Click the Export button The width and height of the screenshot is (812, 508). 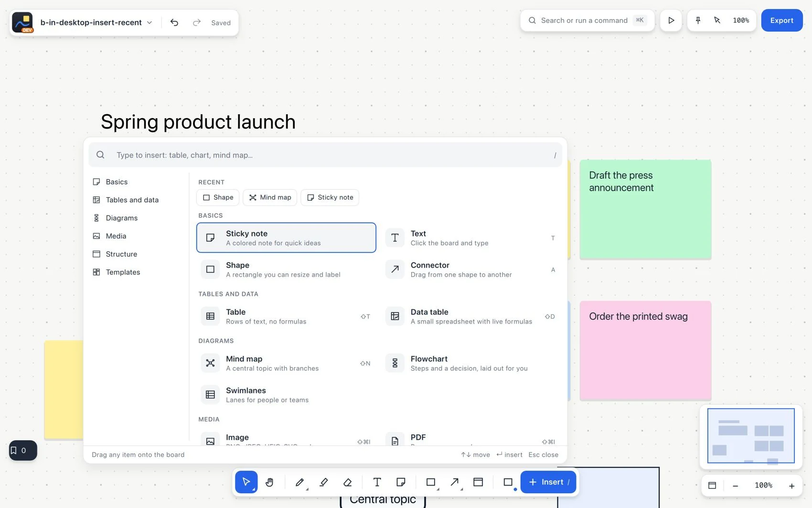782,21
